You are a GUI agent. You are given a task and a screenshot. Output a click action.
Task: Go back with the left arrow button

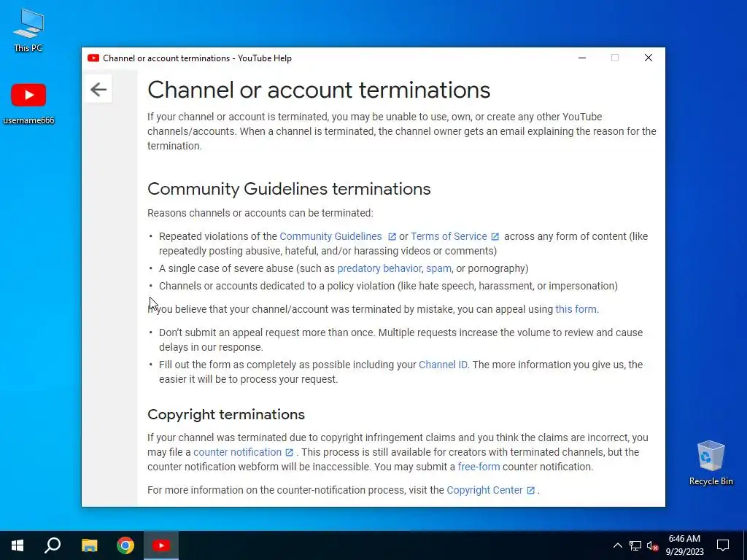(x=98, y=89)
